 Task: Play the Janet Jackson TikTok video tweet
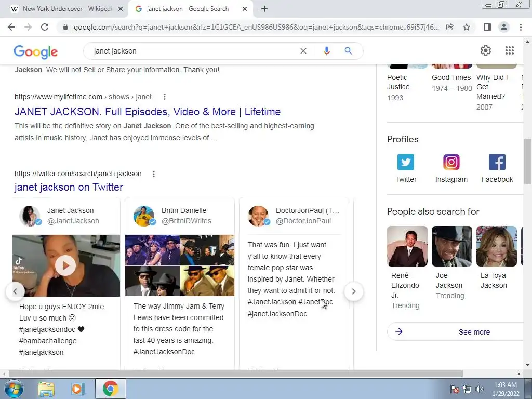(x=65, y=265)
